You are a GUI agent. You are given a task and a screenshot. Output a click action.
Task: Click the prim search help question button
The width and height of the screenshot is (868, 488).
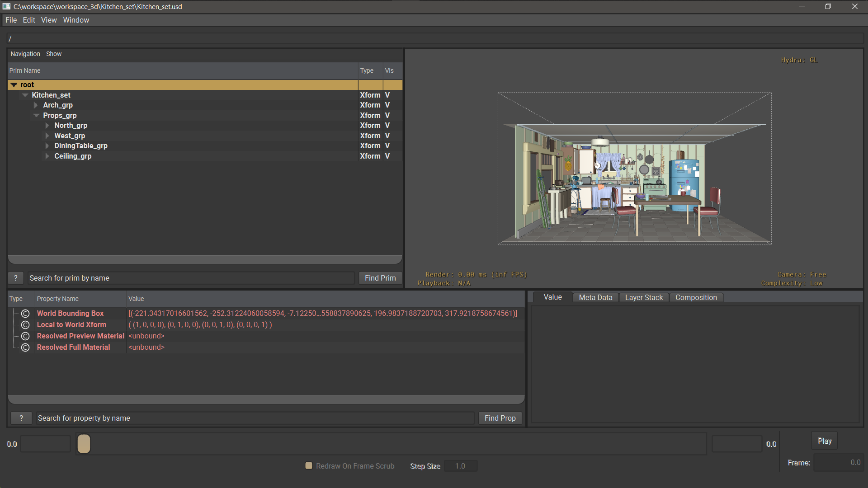pos(16,278)
